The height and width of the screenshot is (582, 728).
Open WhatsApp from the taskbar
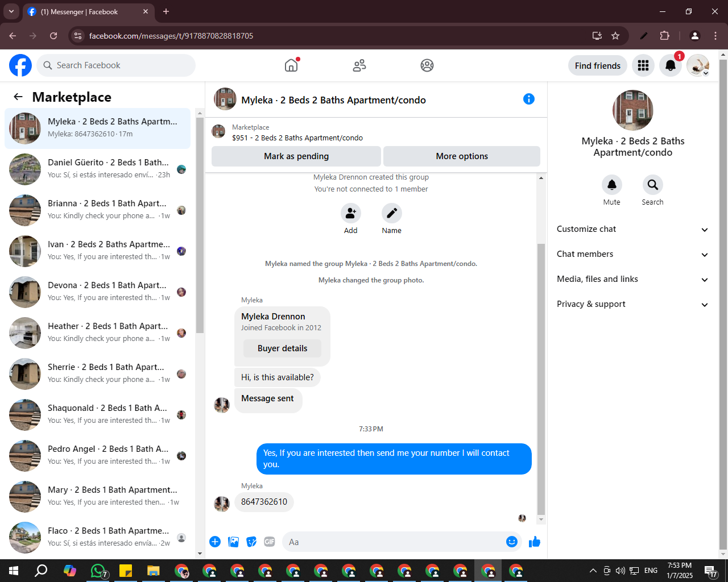click(x=98, y=571)
